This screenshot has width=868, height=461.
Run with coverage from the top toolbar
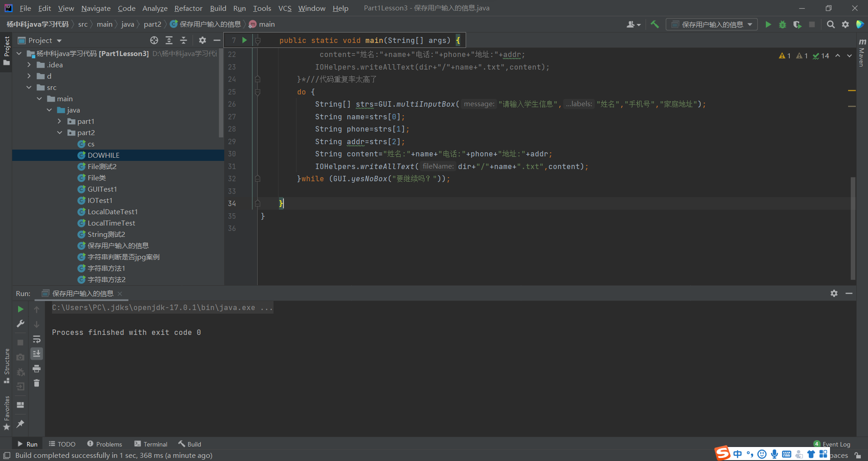tap(797, 24)
